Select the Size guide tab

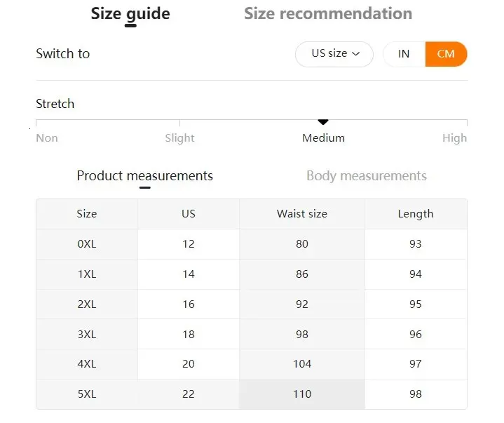(130, 15)
